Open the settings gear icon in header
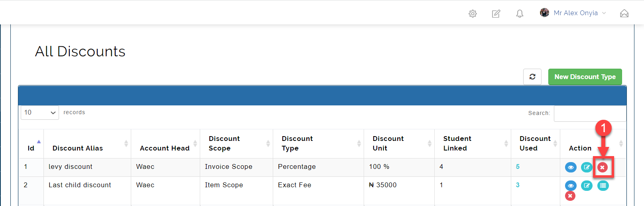Screen dimensions: 644x206 tap(473, 14)
